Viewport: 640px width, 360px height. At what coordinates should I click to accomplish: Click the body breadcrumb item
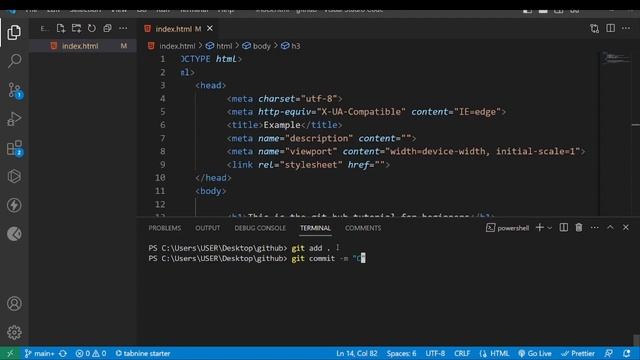click(257, 46)
